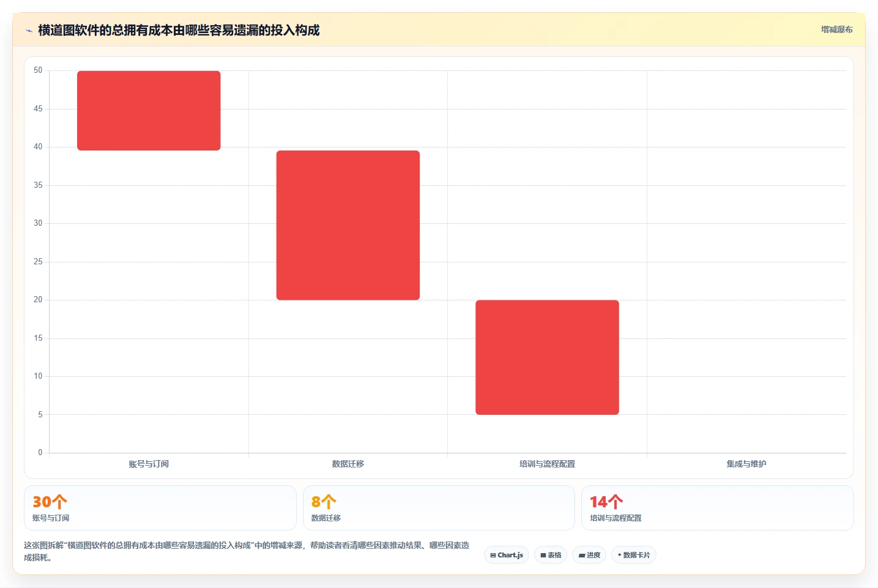Click the Chart.js tag
This screenshot has width=878, height=588.
click(x=507, y=555)
